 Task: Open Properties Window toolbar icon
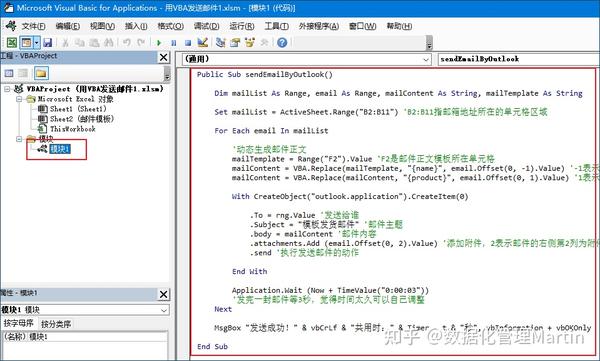click(x=235, y=42)
